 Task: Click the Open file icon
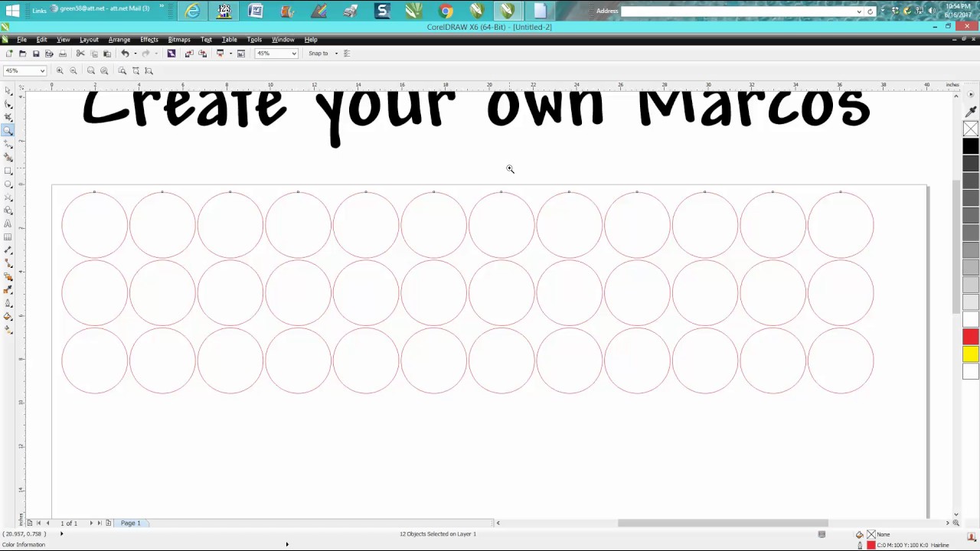click(22, 54)
